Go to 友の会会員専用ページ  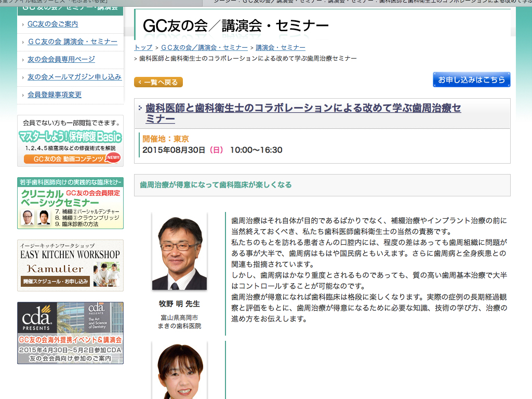pos(61,59)
